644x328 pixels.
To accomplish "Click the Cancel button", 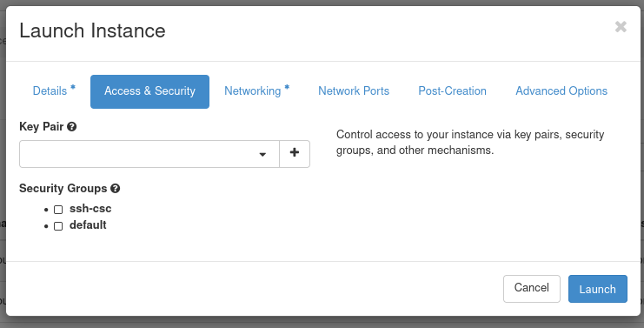I will (x=532, y=289).
